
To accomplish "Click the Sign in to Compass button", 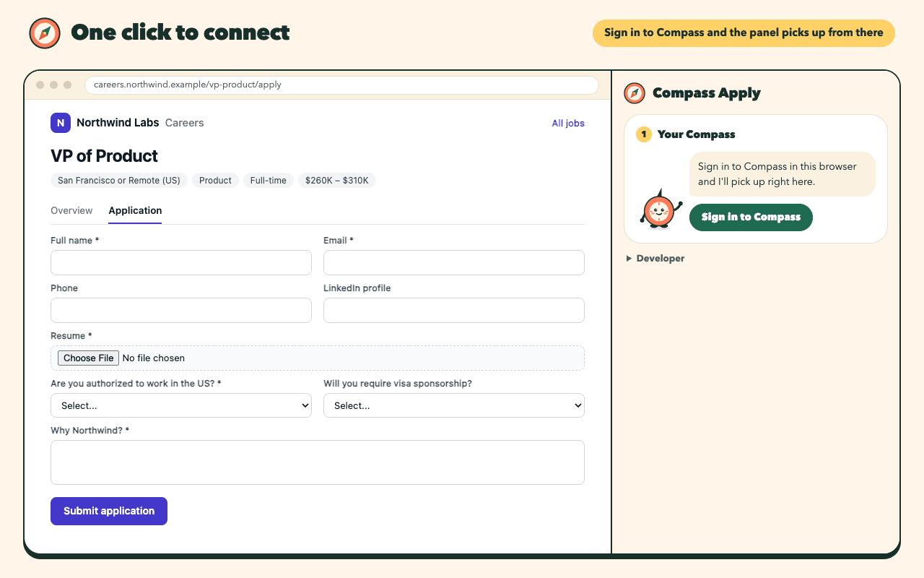I will click(751, 217).
